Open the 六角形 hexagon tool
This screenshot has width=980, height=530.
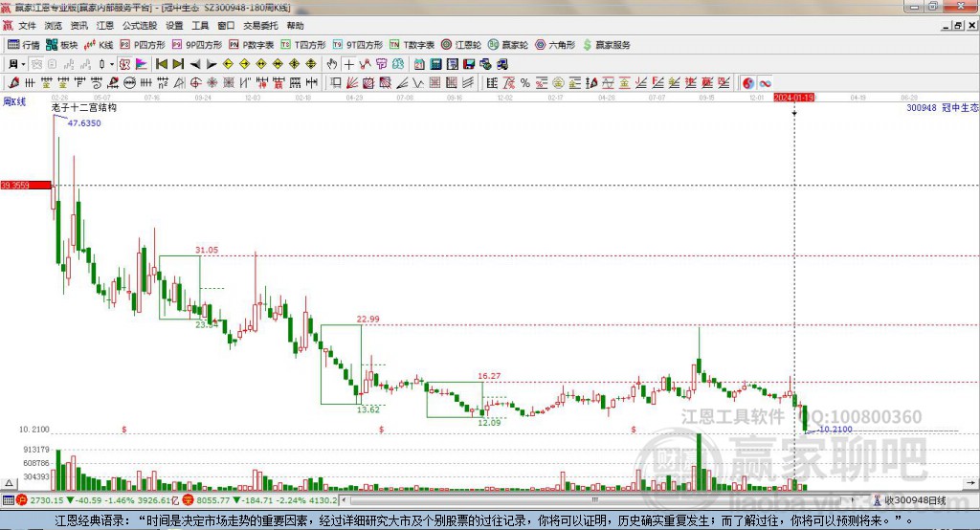tap(555, 45)
